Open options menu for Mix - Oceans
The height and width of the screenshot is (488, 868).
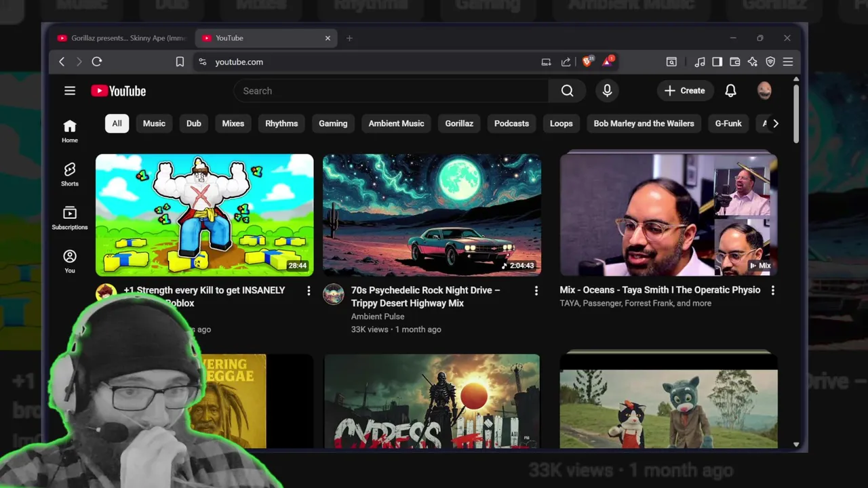pos(772,290)
